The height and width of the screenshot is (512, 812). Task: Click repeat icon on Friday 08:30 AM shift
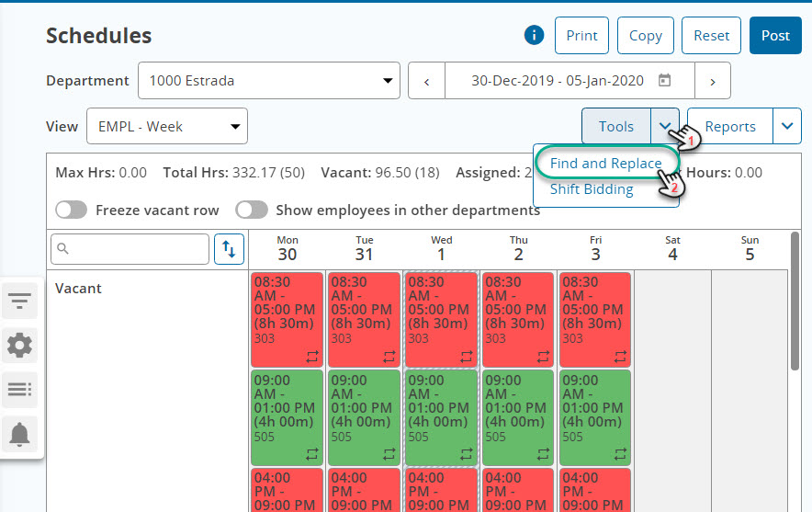[x=620, y=357]
